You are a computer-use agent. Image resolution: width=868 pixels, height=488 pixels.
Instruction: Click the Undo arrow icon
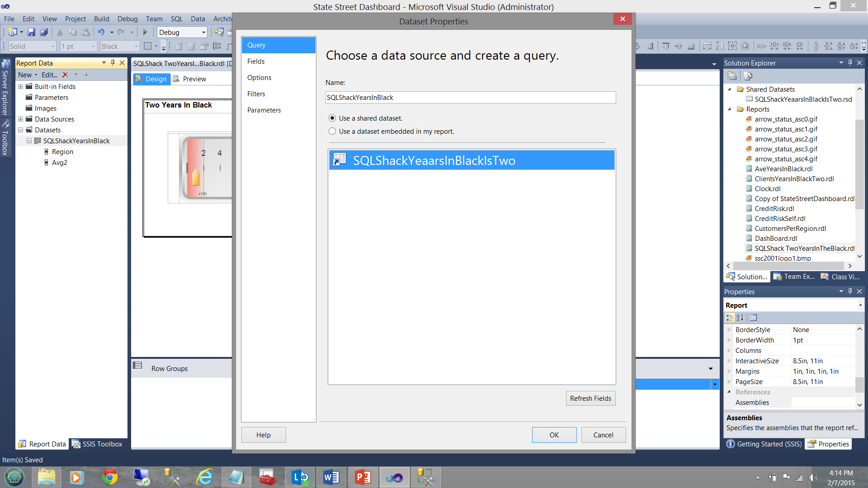[x=101, y=32]
